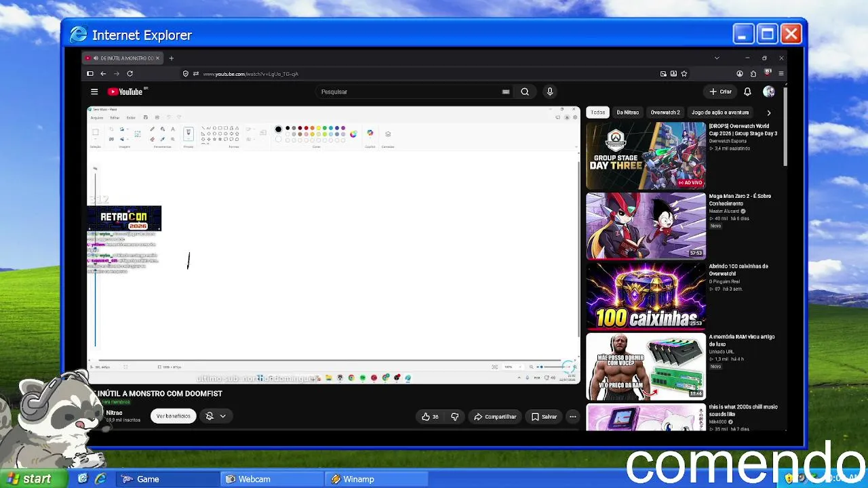Select the 'Overwatch 2' filter chip
The width and height of the screenshot is (868, 488).
(x=665, y=113)
